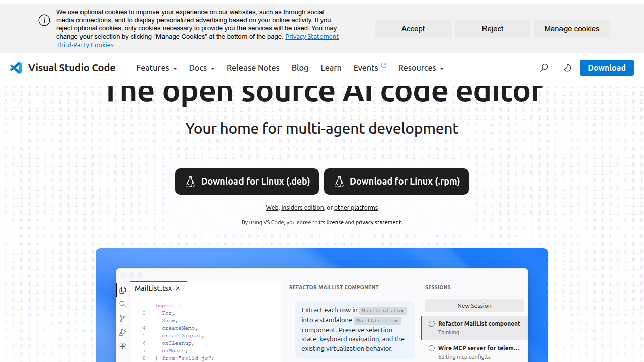
Task: Click the 'Your home for multi-agent development' subtitle
Action: click(x=322, y=129)
